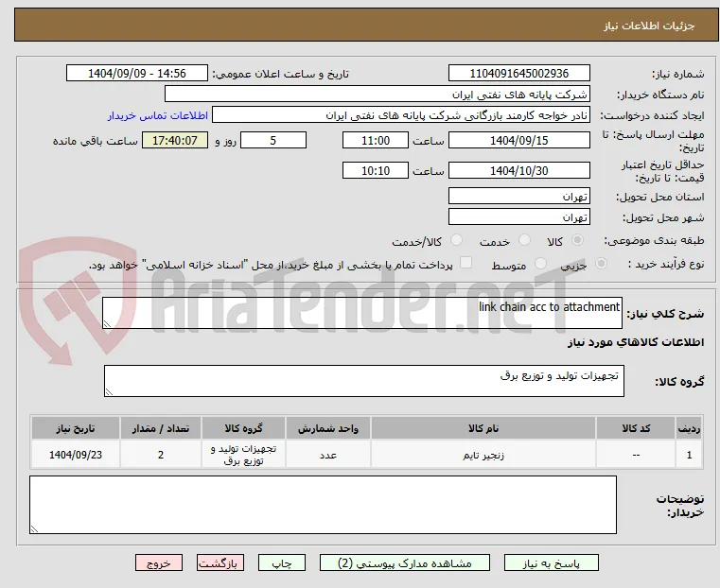Image resolution: width=720 pixels, height=588 pixels.
Task: Click the goods group textarea 'تجهیزات تولید و توزیع برق'
Action: tap(364, 381)
